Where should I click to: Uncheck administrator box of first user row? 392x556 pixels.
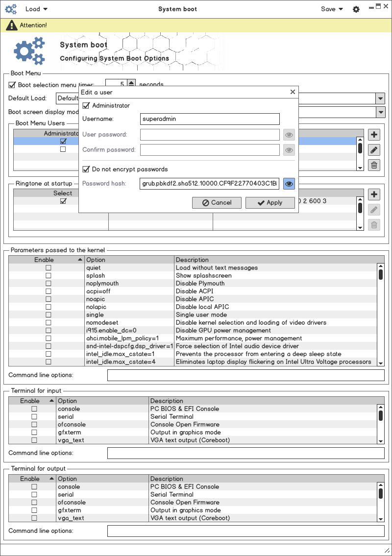click(x=63, y=141)
